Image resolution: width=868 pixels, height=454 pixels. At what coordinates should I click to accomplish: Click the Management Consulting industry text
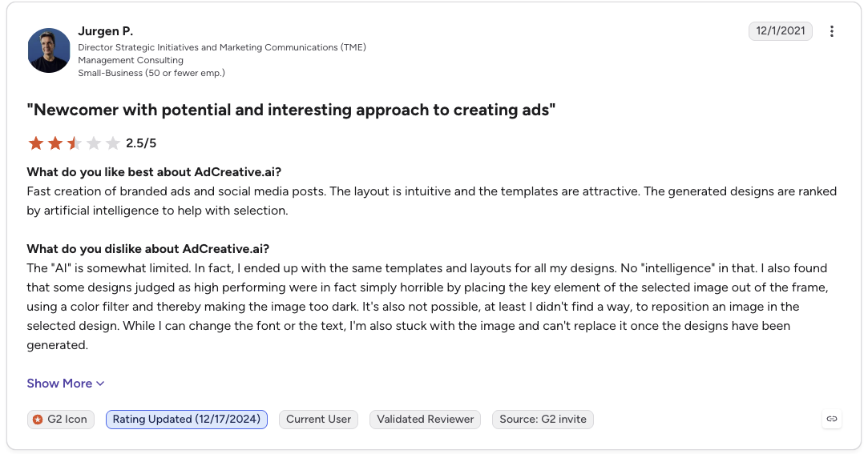131,60
